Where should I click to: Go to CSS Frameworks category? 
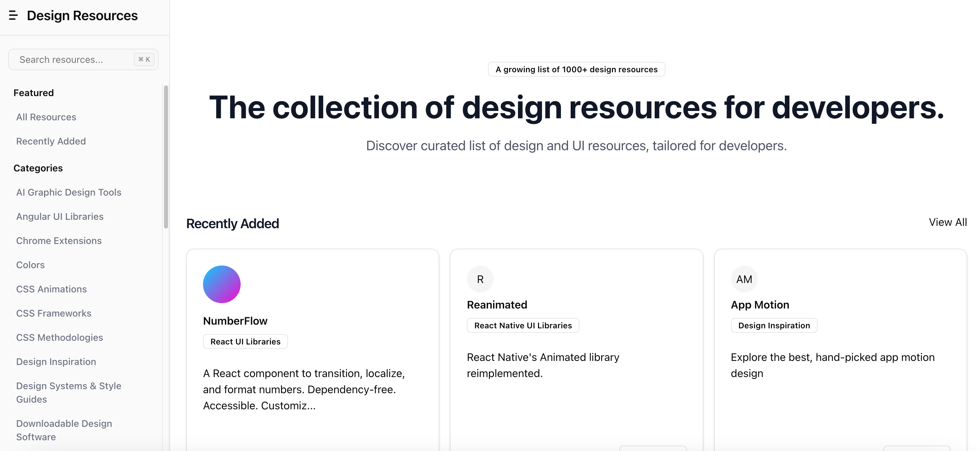[x=54, y=313]
